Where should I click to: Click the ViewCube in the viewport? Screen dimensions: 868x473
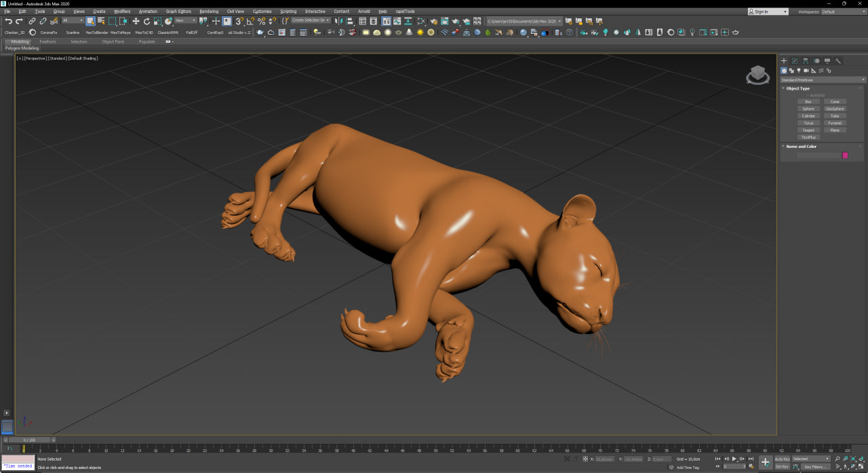click(757, 75)
